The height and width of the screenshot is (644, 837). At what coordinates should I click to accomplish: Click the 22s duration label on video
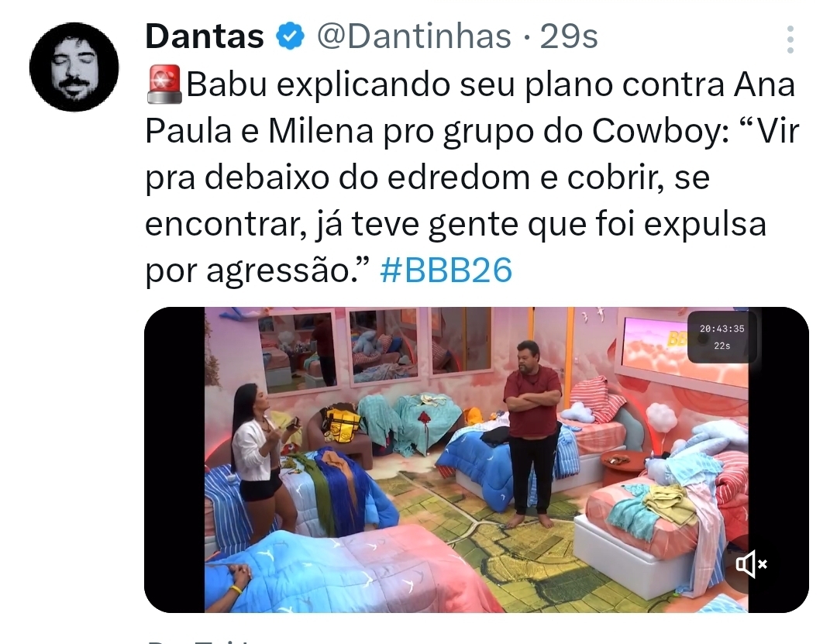[722, 346]
